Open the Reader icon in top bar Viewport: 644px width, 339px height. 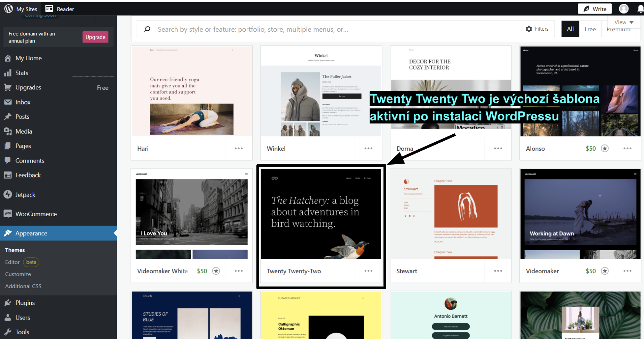49,9
